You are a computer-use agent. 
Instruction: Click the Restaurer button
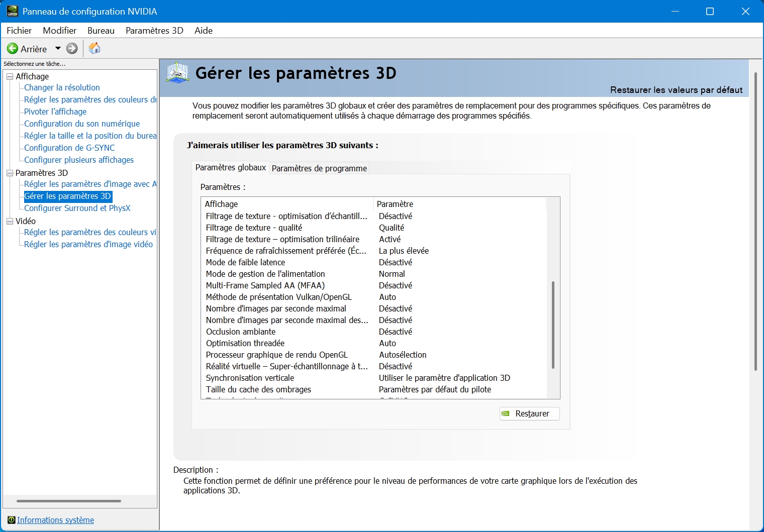[x=530, y=413]
